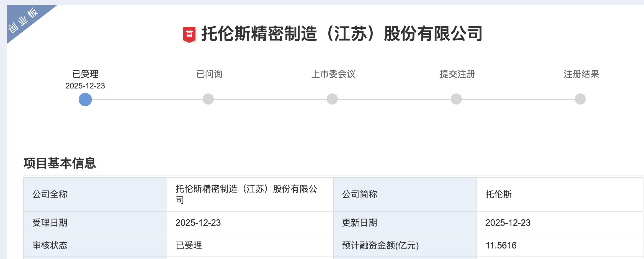This screenshot has width=644, height=259.
Task: Click the 托伦斯 short name cell
Action: pyautogui.click(x=498, y=194)
